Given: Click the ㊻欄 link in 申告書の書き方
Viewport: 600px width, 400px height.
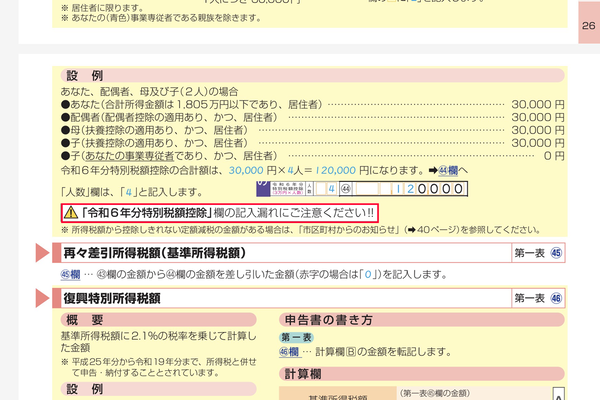Looking at the screenshot, I should 289,352.
